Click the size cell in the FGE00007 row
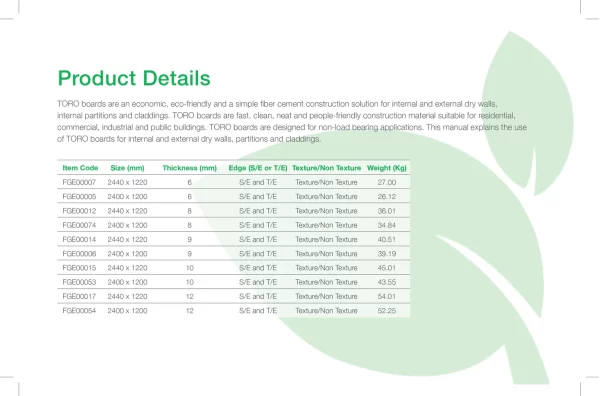 127,182
